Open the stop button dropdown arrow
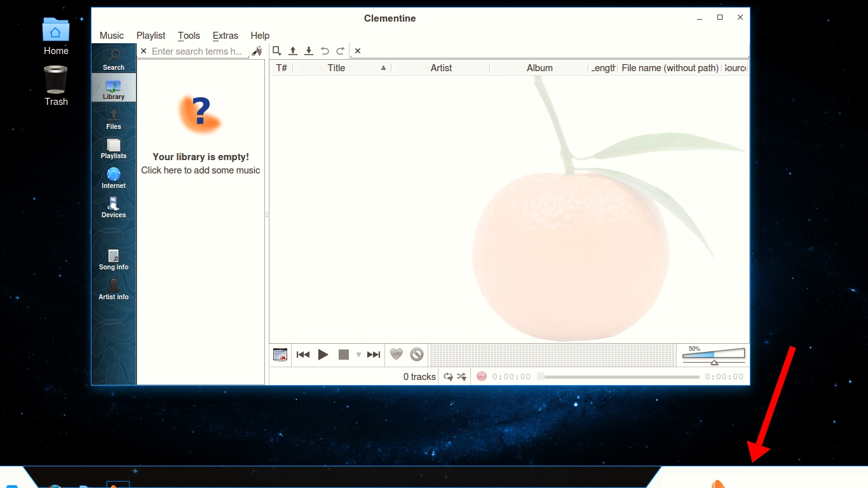This screenshot has width=868, height=488. click(358, 355)
